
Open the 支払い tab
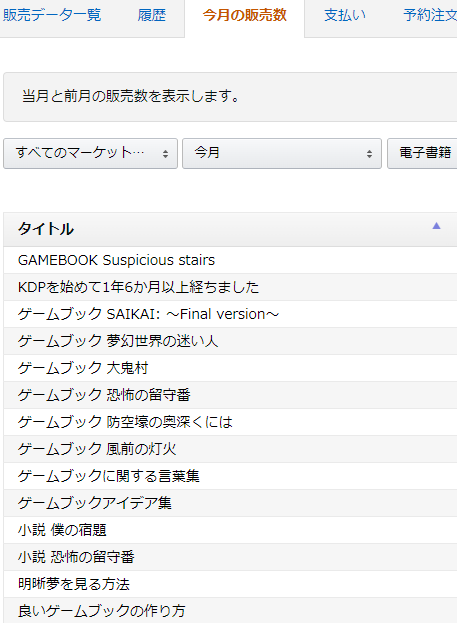tap(345, 16)
